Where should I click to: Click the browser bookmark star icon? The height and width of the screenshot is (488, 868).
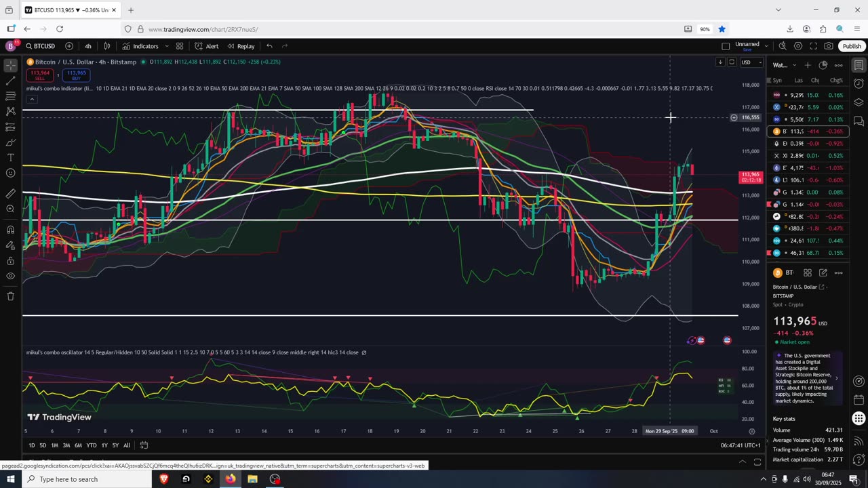[x=722, y=29]
